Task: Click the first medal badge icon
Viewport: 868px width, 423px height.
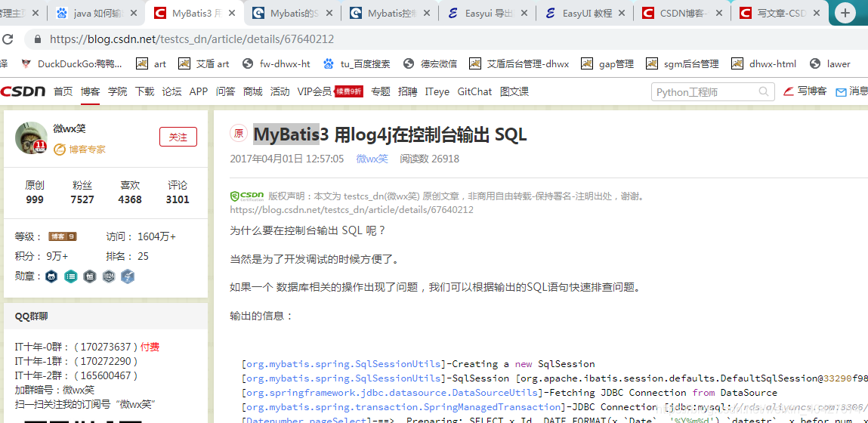Action: (x=51, y=276)
